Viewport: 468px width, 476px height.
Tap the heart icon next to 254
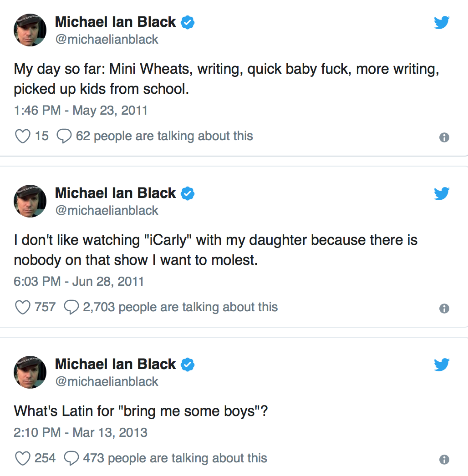tap(23, 458)
